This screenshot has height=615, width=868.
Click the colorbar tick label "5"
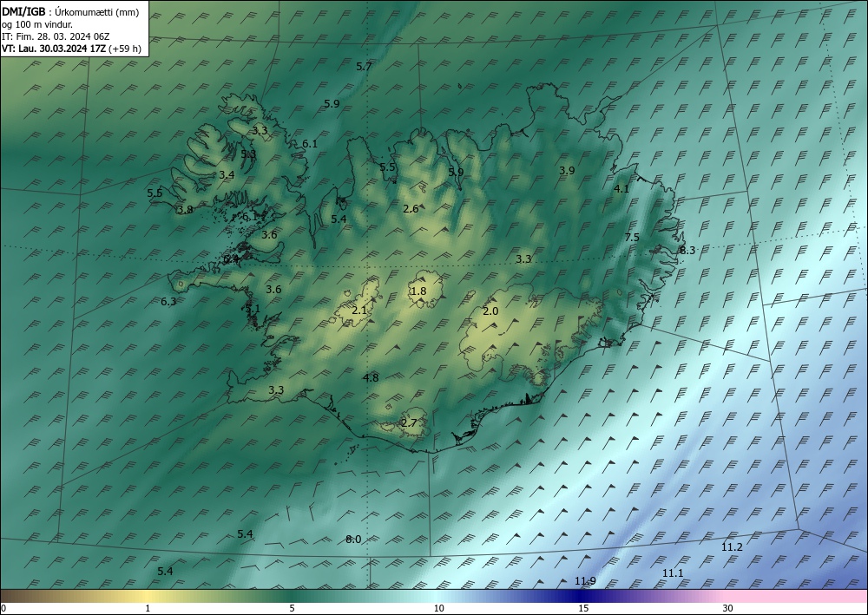click(292, 608)
